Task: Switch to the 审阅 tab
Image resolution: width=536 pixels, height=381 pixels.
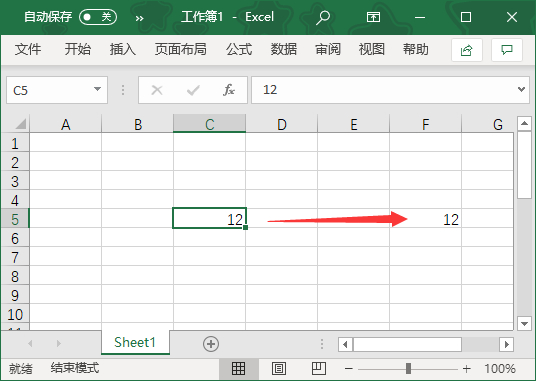Action: point(327,50)
